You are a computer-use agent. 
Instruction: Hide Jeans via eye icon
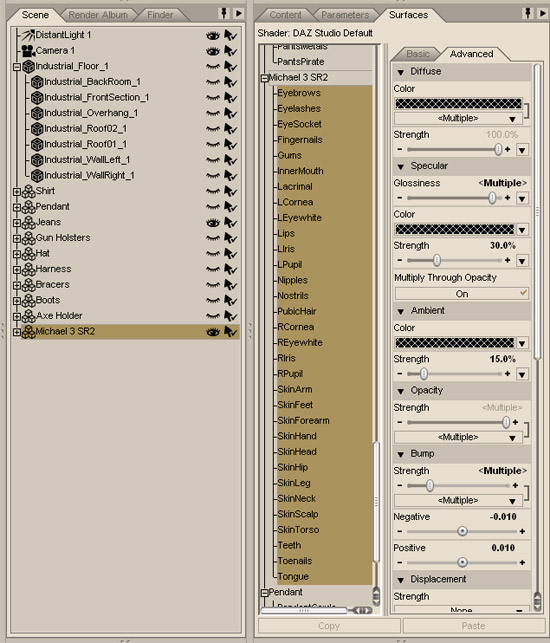(213, 223)
